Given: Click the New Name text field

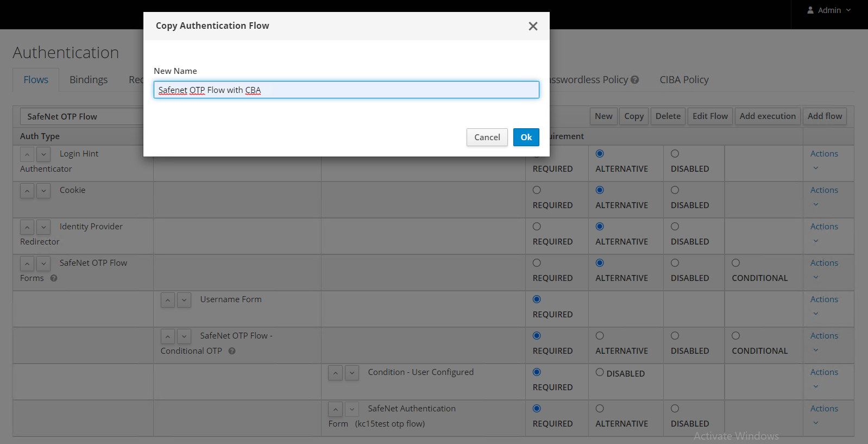Looking at the screenshot, I should (x=346, y=90).
